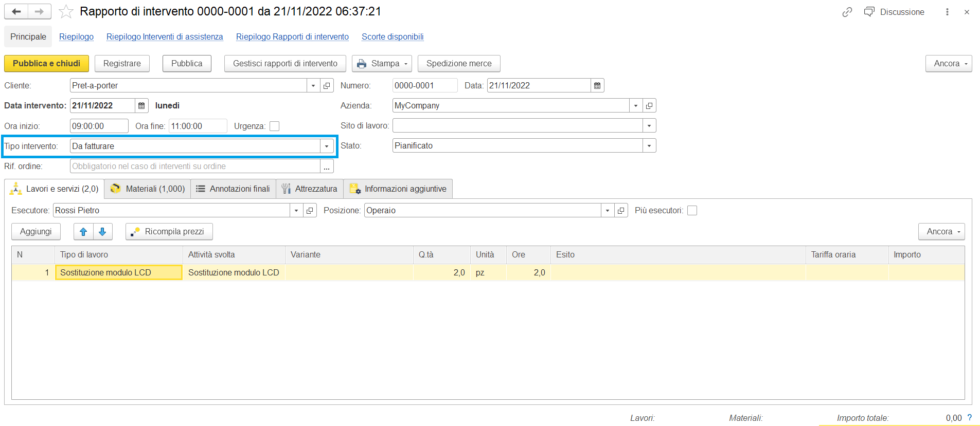Expand the Tipo intervento dropdown
The width and height of the screenshot is (980, 426).
327,146
